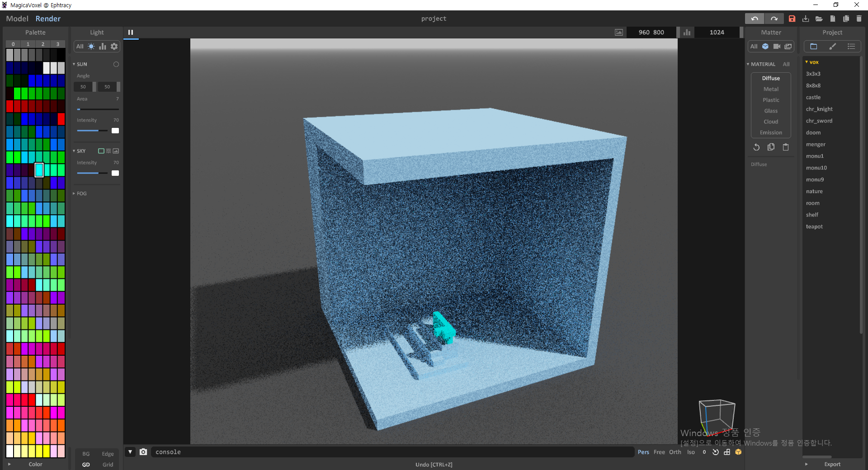The height and width of the screenshot is (470, 868).
Task: Switch to Iso camera mode
Action: [x=691, y=452]
